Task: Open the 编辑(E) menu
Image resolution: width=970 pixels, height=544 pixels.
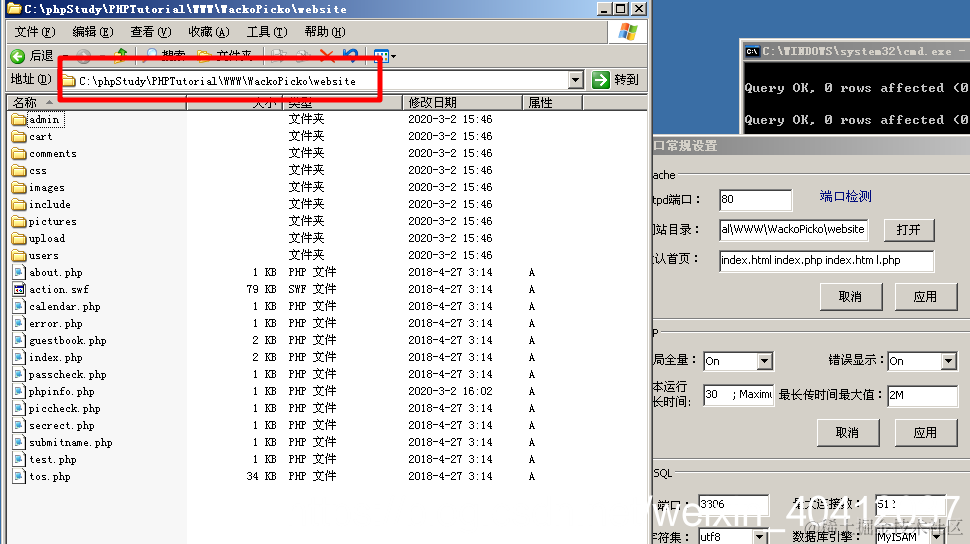Action: [x=93, y=32]
